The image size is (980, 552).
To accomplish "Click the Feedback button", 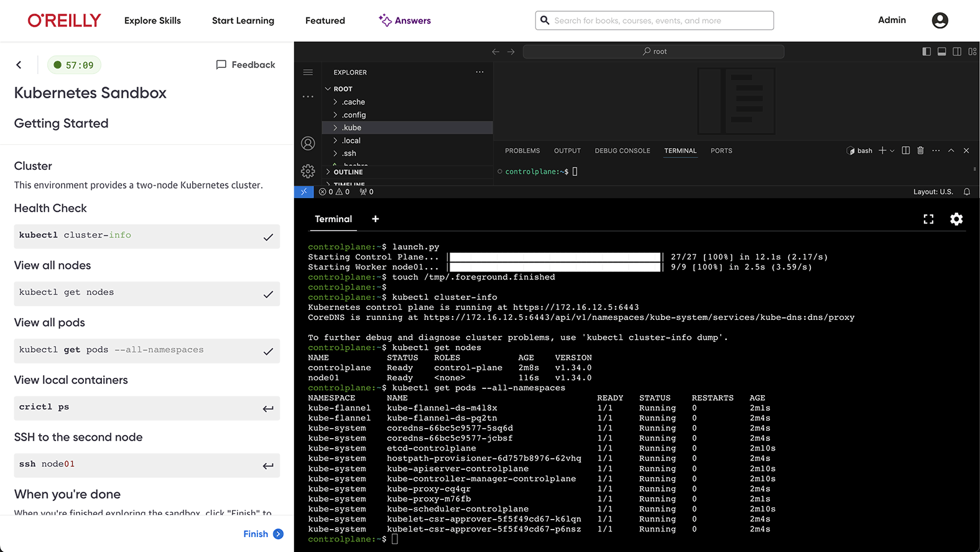I will tap(246, 65).
